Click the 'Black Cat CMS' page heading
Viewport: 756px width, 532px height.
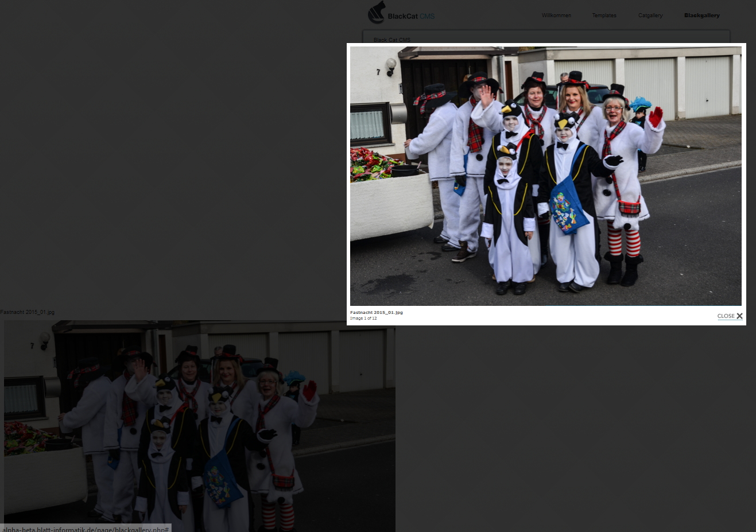point(392,40)
